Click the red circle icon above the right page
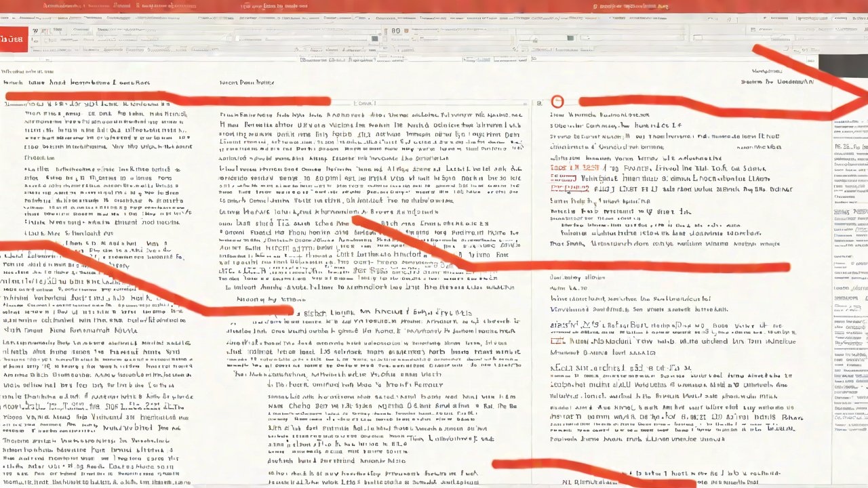The width and height of the screenshot is (868, 488). pos(557,102)
